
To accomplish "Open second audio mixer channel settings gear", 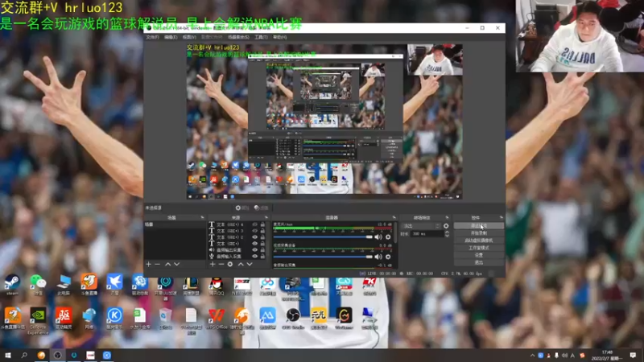I will tap(388, 257).
